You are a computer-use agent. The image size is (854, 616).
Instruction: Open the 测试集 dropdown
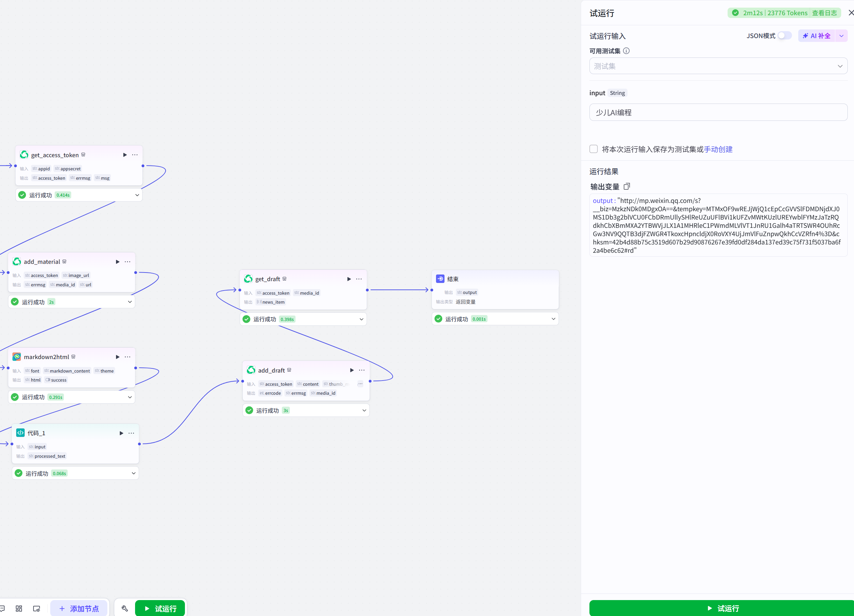pos(718,66)
